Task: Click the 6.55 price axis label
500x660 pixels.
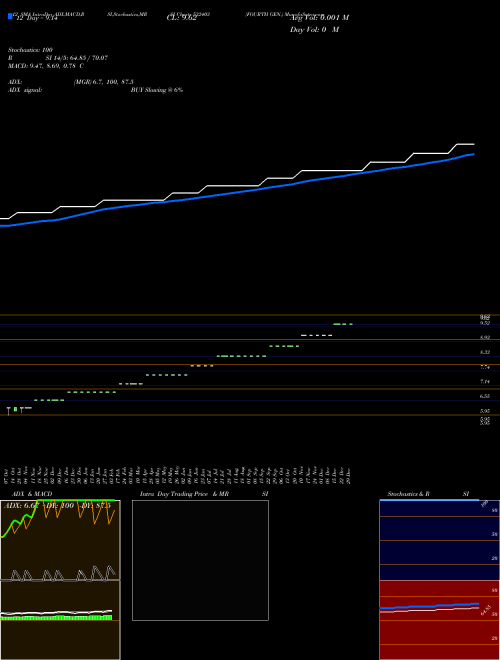Action: click(485, 396)
